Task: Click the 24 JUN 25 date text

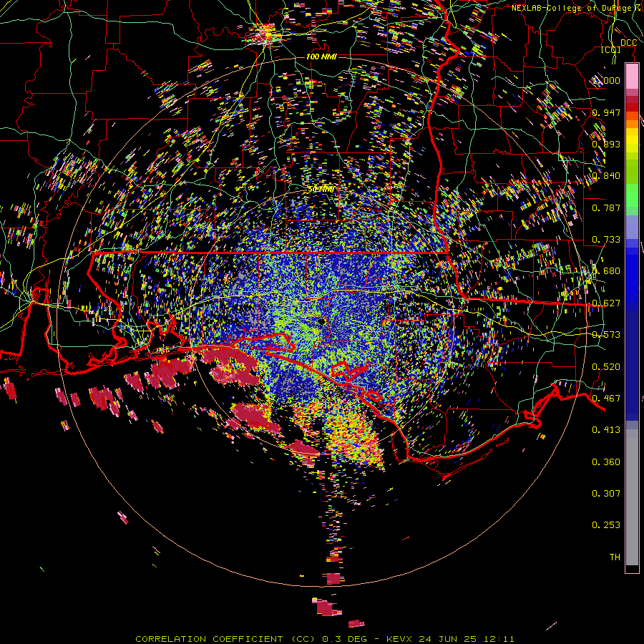Action: (447, 639)
